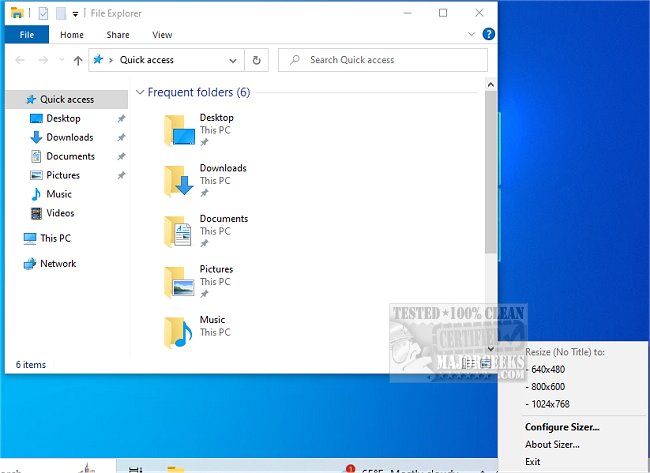650x473 pixels.
Task: Click scrollbar down arrow in file list
Action: click(491, 349)
